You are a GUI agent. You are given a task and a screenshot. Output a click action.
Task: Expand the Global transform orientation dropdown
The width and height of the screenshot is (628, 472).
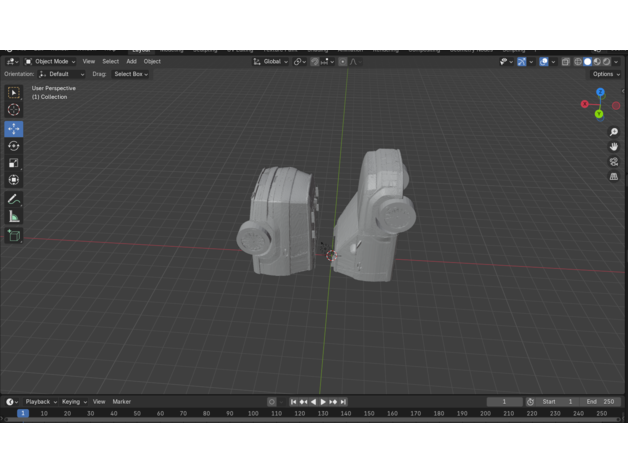click(x=271, y=62)
